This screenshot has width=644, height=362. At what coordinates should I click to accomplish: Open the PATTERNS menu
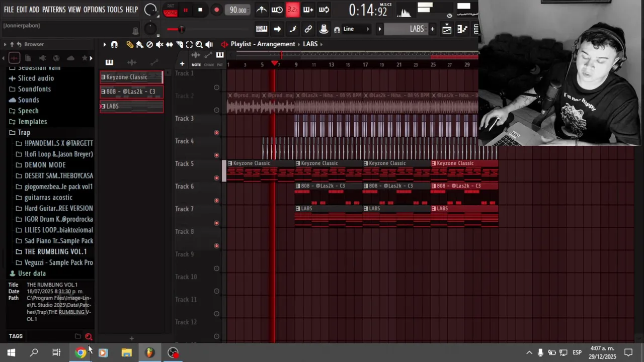pos(53,10)
